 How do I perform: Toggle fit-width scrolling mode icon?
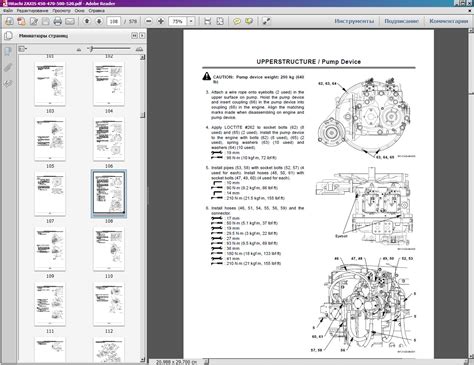click(x=208, y=21)
